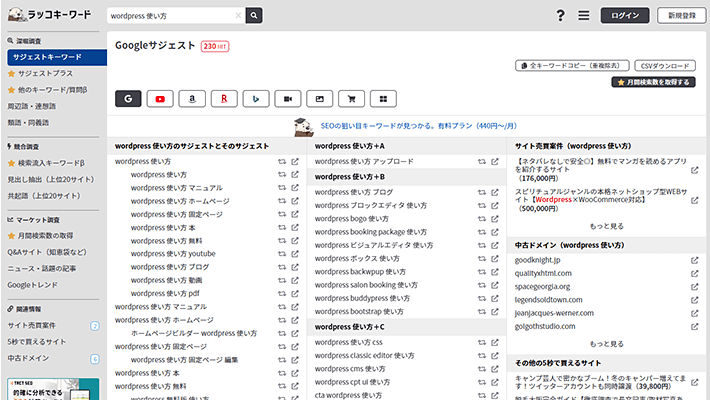Select domain qualityxhtml.com
The width and height of the screenshot is (710, 400).
(543, 273)
